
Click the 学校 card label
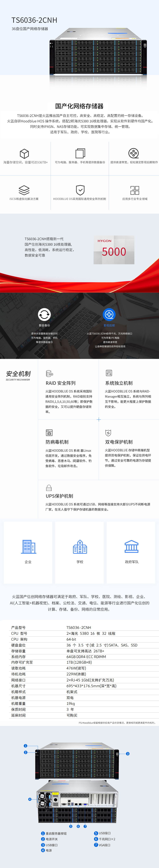click(80, 562)
